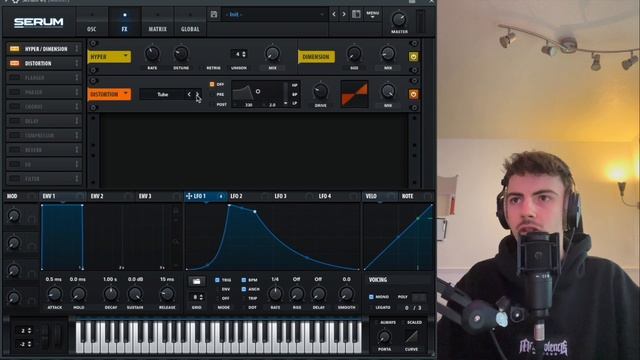This screenshot has width=640, height=360.
Task: Enable the Delay effect in the rack list
Action: click(x=15, y=121)
